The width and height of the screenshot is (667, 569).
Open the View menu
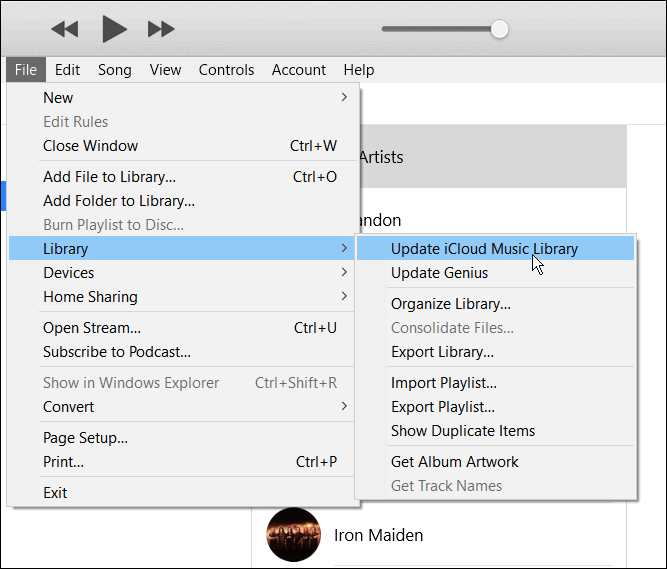[x=165, y=70]
